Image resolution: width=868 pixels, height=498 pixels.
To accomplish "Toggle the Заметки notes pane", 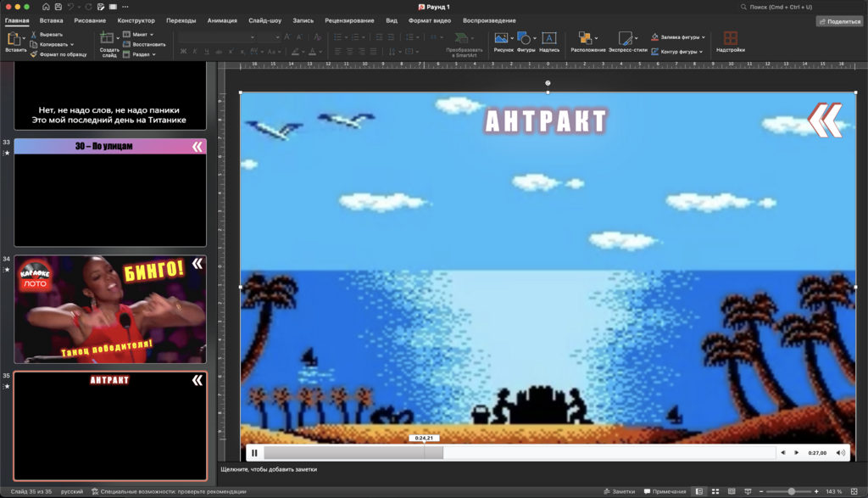I will tap(619, 491).
